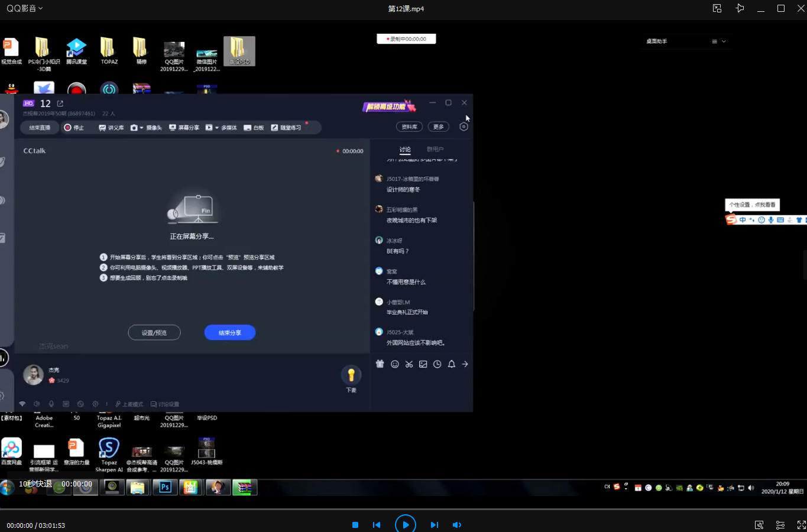Pin the player window on top

click(x=740, y=8)
